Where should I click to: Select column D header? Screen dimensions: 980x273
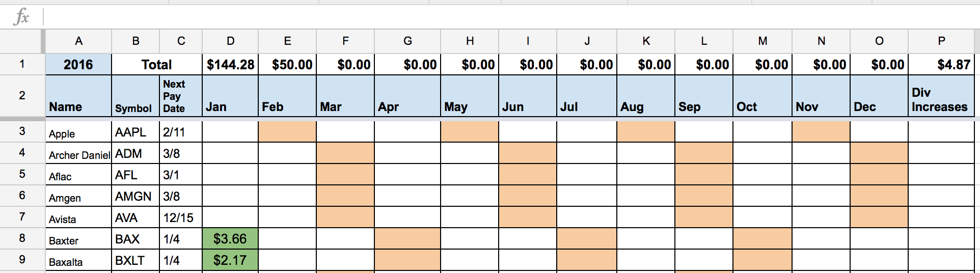(230, 41)
